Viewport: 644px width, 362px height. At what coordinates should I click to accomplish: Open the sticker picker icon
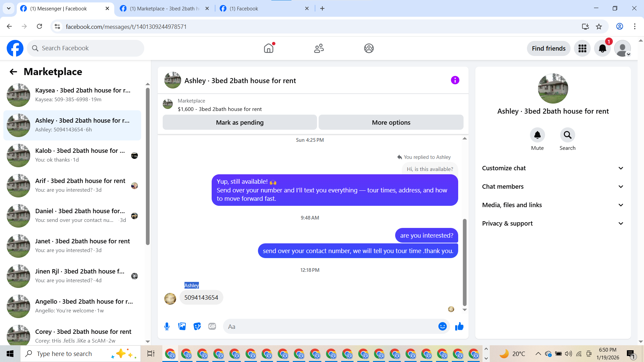197,326
